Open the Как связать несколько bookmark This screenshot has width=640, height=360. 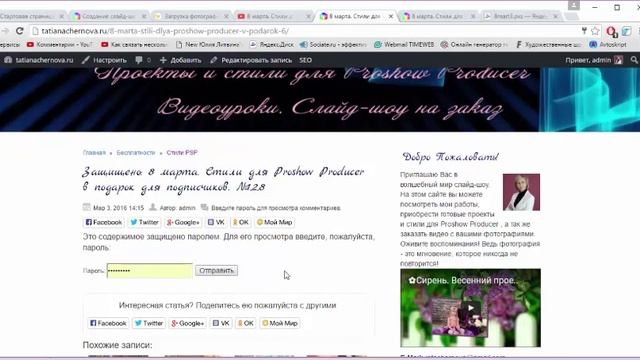(x=134, y=44)
